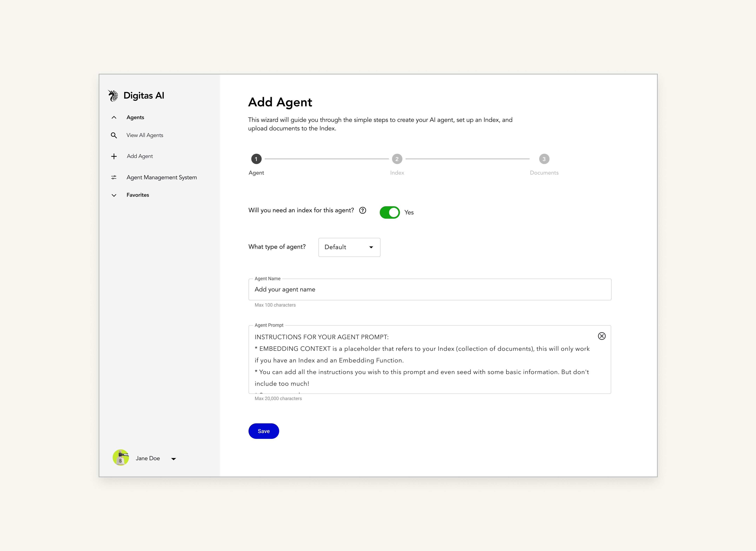Viewport: 756px width, 551px height.
Task: Click the magnifier icon beside View All Agents
Action: click(114, 135)
